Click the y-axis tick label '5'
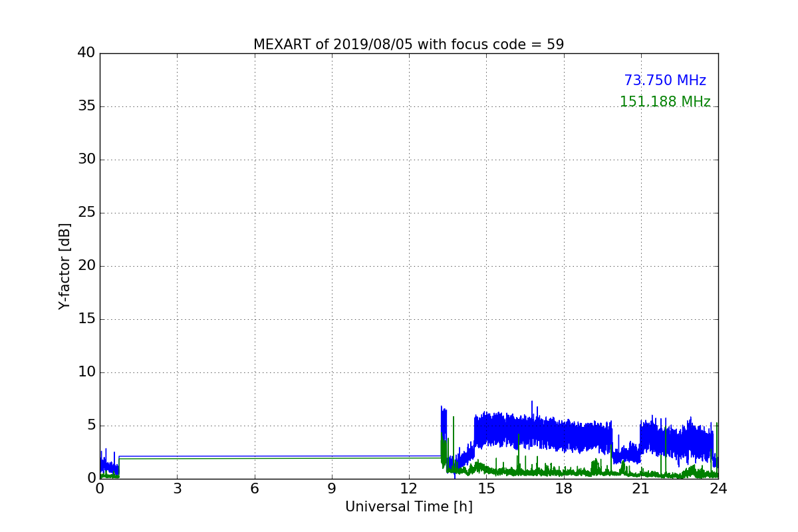The height and width of the screenshot is (532, 798). [x=91, y=426]
